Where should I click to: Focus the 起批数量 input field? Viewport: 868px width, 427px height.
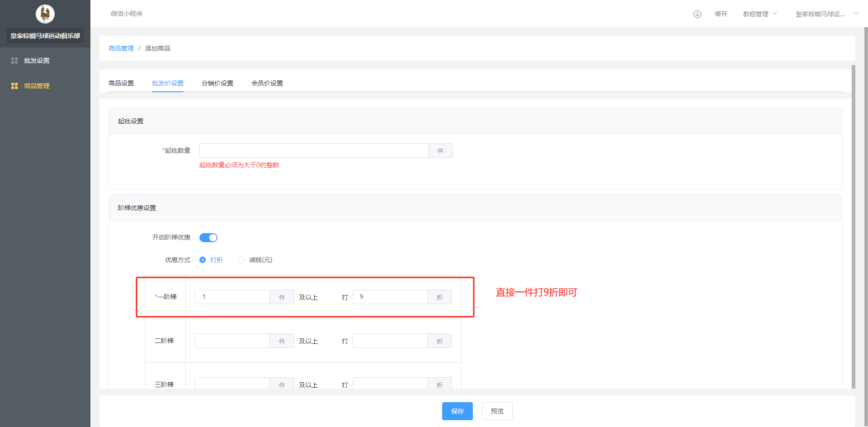point(314,150)
